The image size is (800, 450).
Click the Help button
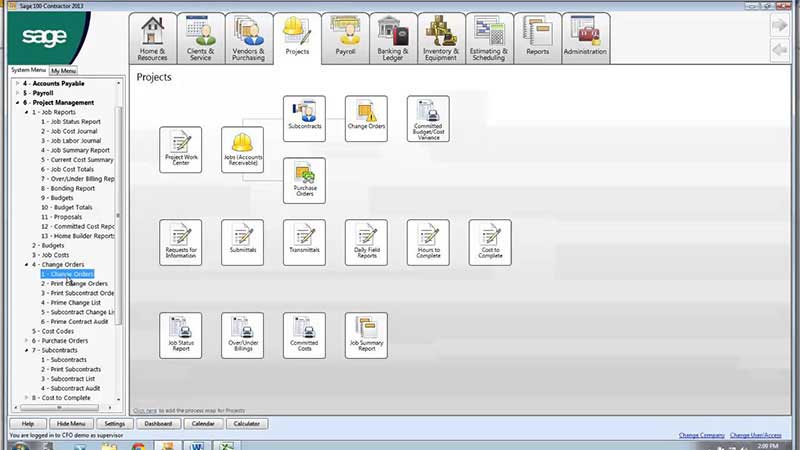(28, 424)
